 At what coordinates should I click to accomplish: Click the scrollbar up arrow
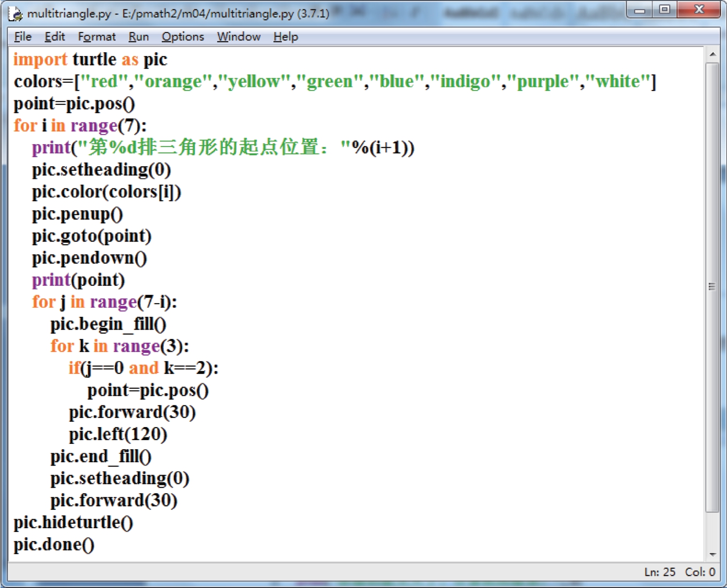[712, 55]
